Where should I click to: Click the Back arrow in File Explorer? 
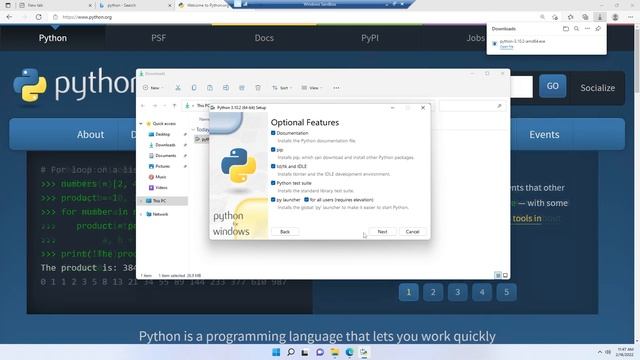(143, 106)
